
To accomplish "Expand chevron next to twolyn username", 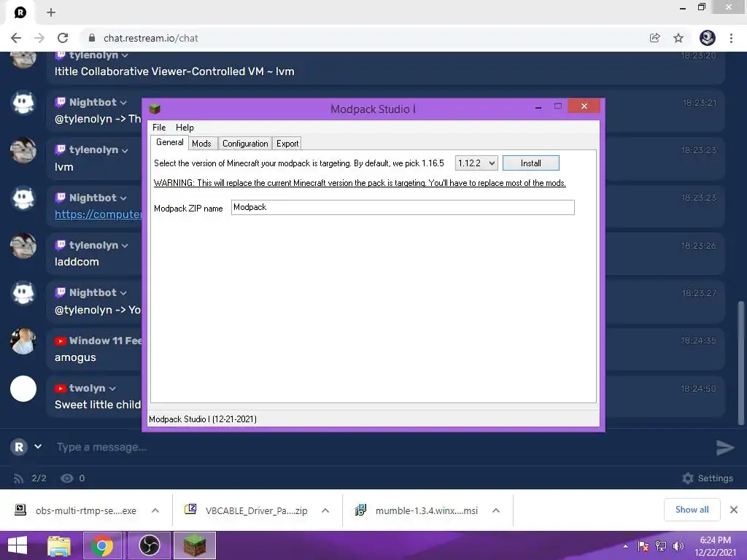I will click(x=112, y=389).
